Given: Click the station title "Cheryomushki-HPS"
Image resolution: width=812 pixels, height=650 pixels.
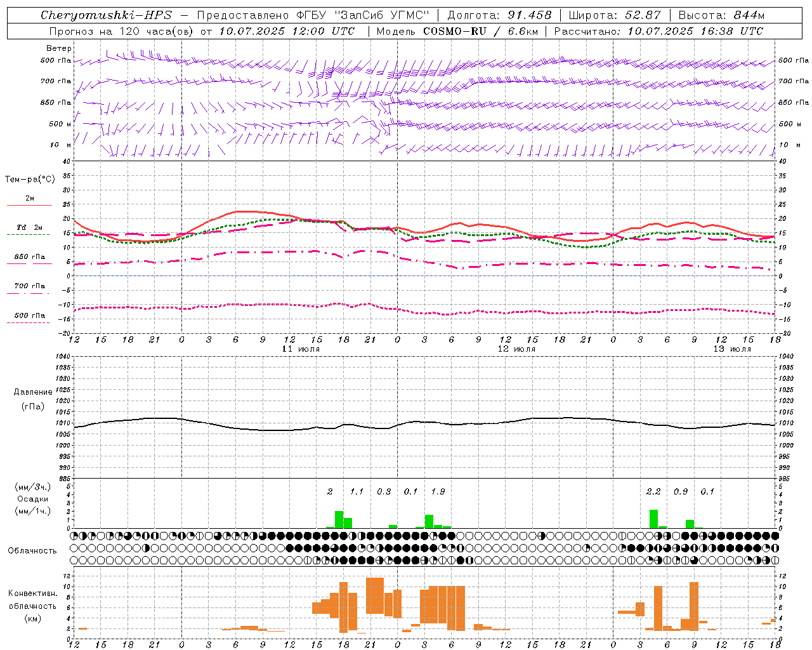Looking at the screenshot, I should (x=107, y=15).
